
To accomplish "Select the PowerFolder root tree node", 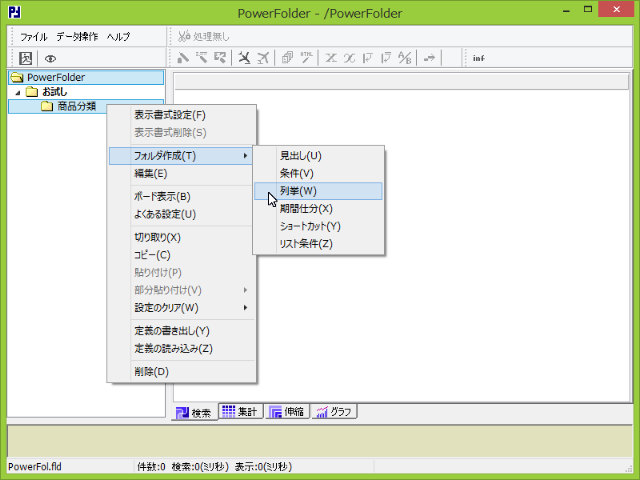I will coord(86,77).
